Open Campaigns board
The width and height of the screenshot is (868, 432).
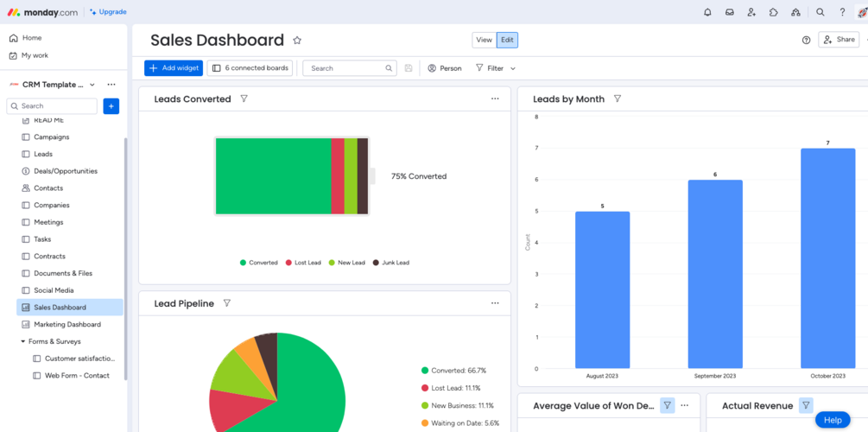pos(70,137)
